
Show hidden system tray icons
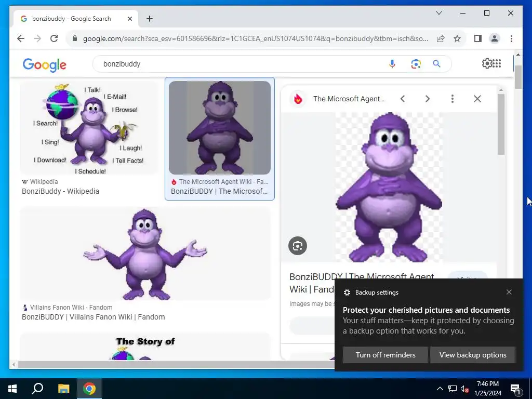pos(440,389)
